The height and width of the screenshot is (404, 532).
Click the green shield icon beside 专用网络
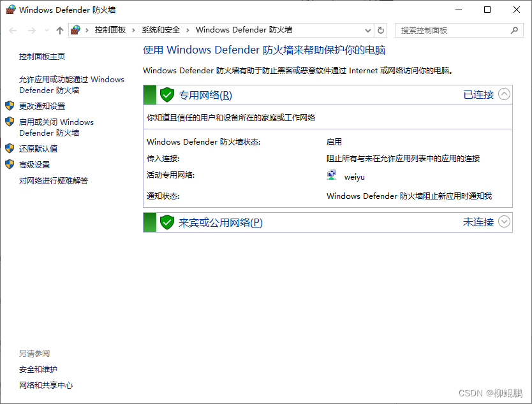[x=167, y=95]
